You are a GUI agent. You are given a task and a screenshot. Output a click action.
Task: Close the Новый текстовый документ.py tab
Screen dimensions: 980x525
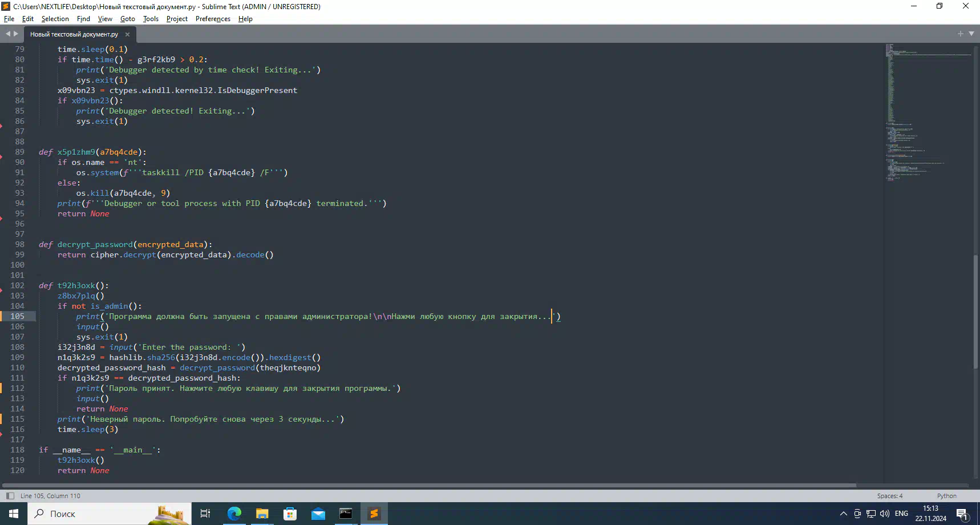pos(127,34)
